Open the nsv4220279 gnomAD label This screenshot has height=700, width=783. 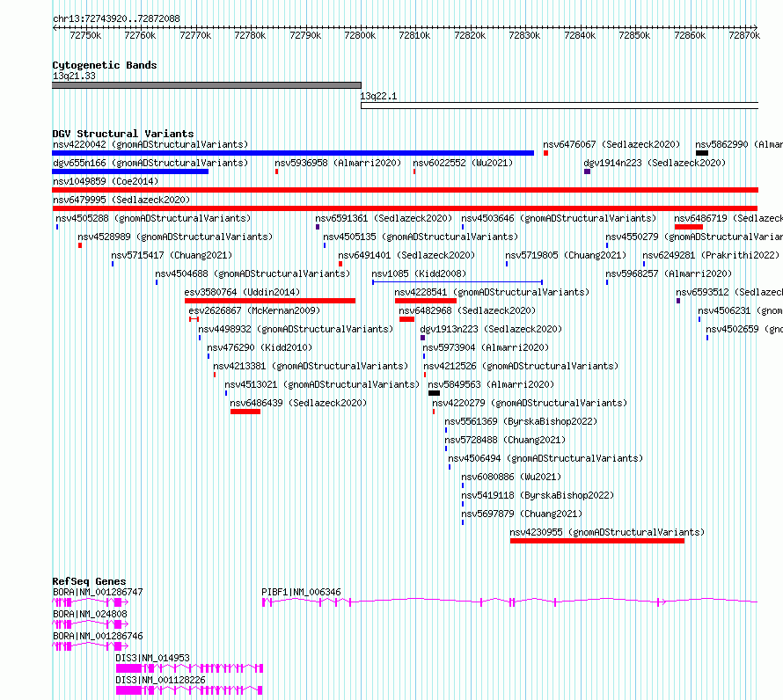[x=530, y=403]
